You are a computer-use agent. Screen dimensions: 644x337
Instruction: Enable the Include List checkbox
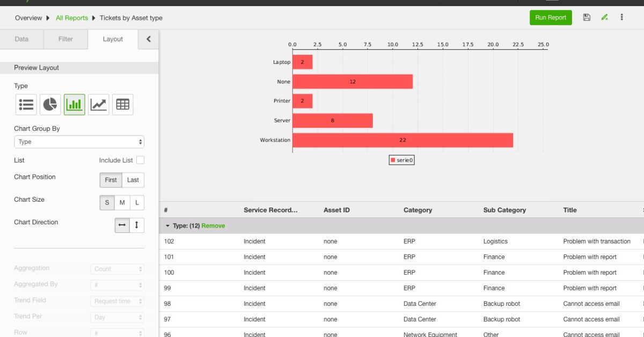[140, 159]
